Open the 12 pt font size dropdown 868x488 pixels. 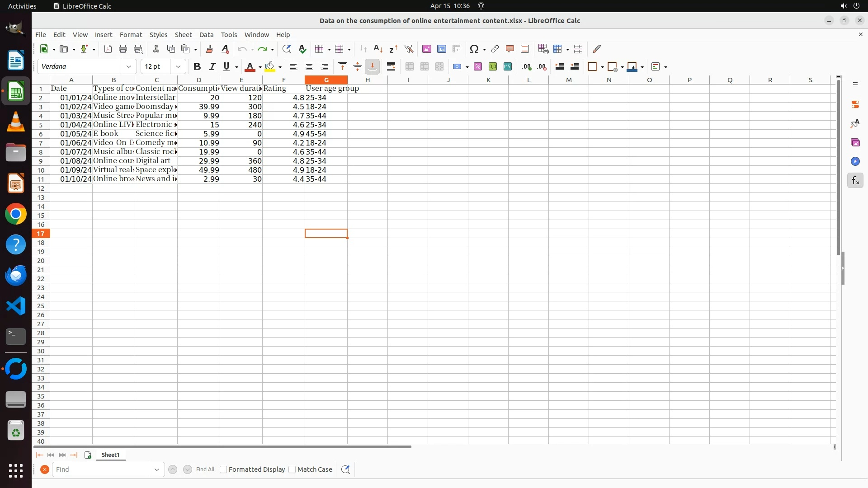[178, 66]
